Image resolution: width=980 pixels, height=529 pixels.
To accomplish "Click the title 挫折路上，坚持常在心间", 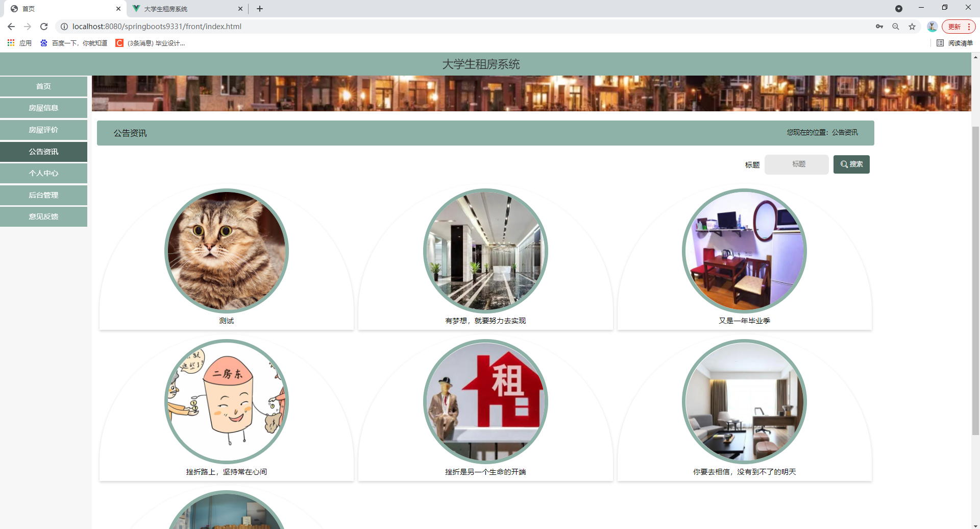I will click(227, 472).
